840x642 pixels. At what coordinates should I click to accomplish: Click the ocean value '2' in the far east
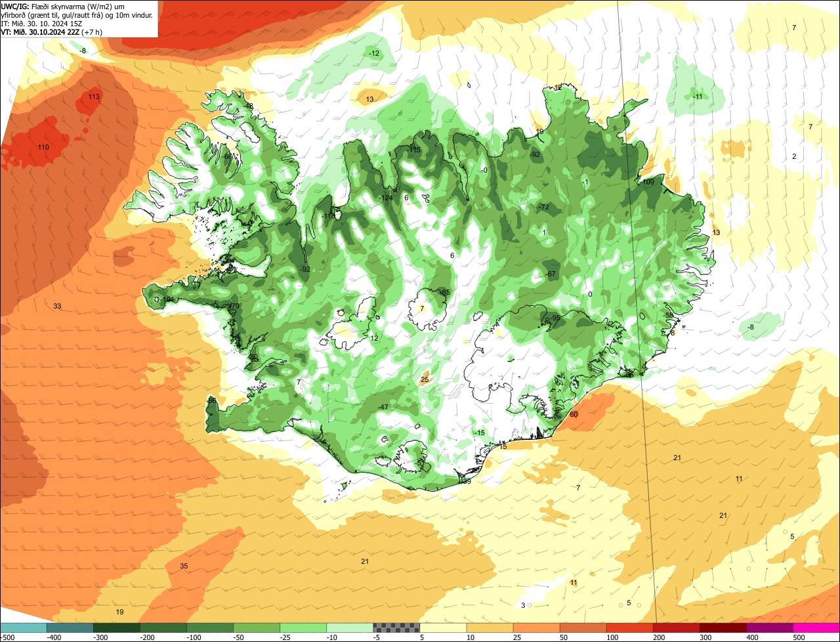point(794,157)
